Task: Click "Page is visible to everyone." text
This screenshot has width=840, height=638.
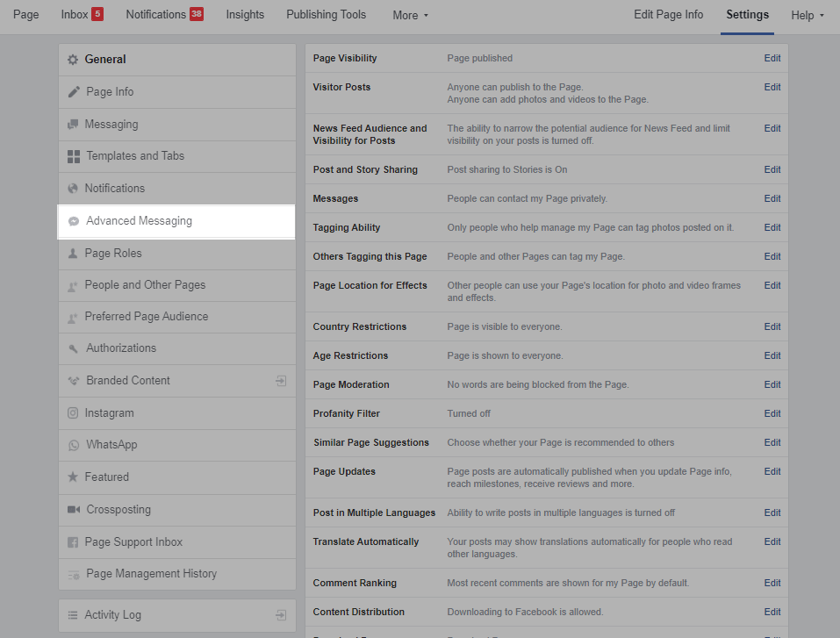Action: (505, 326)
